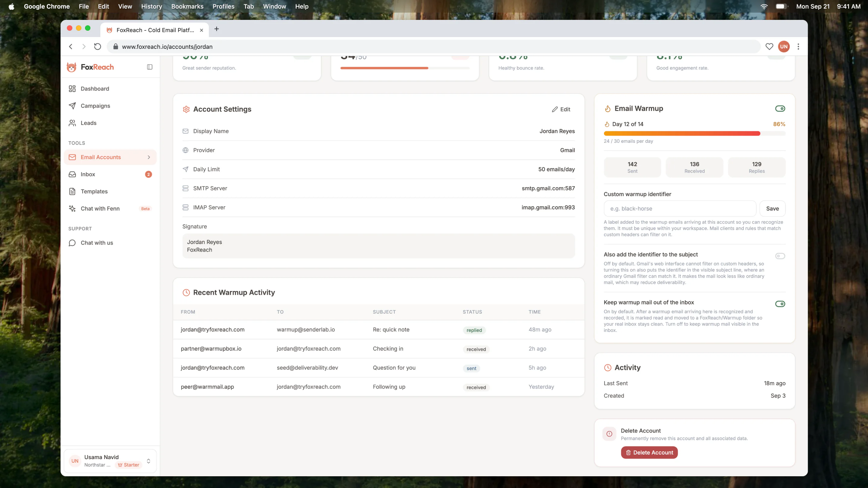
Task: Click the UN profile avatar in toolbar
Action: pyautogui.click(x=784, y=46)
